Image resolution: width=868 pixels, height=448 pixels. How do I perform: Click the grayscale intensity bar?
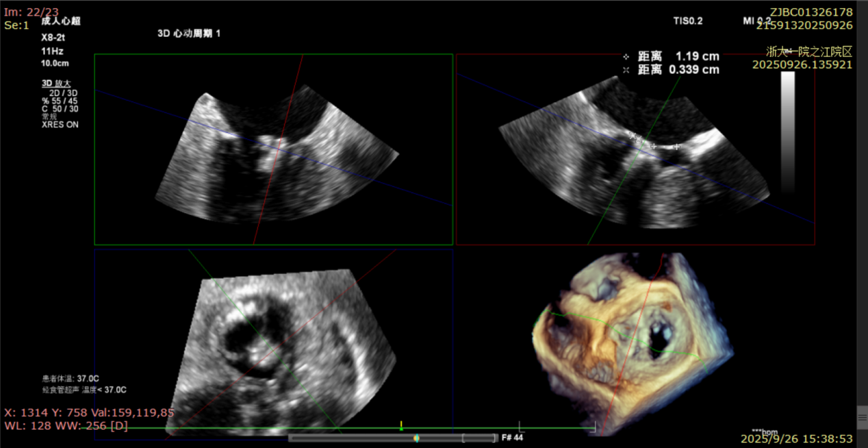coord(788,130)
